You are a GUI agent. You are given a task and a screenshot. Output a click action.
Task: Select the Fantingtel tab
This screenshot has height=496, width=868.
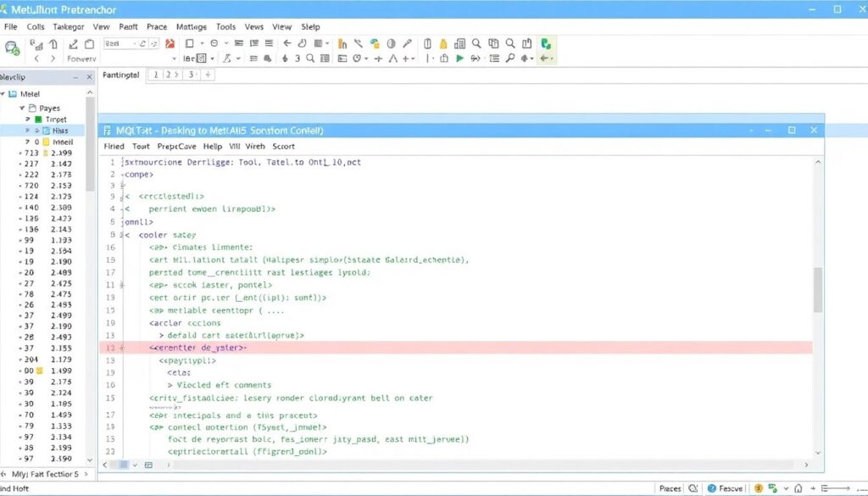[x=120, y=75]
